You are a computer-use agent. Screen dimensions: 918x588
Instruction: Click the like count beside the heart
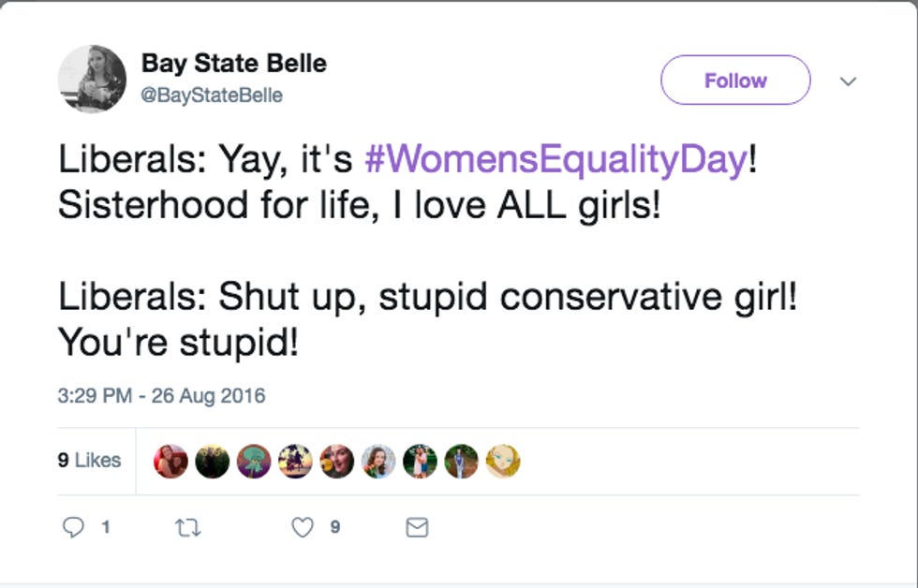(334, 528)
